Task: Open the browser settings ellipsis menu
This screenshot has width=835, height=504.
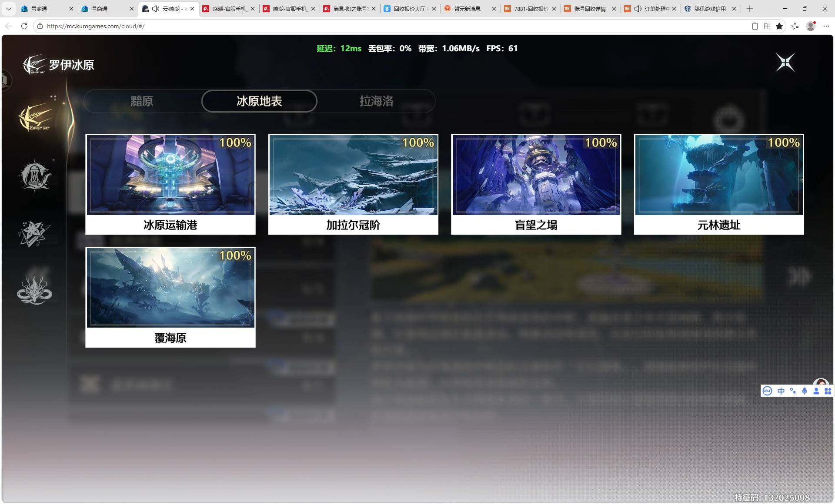Action: 826,26
